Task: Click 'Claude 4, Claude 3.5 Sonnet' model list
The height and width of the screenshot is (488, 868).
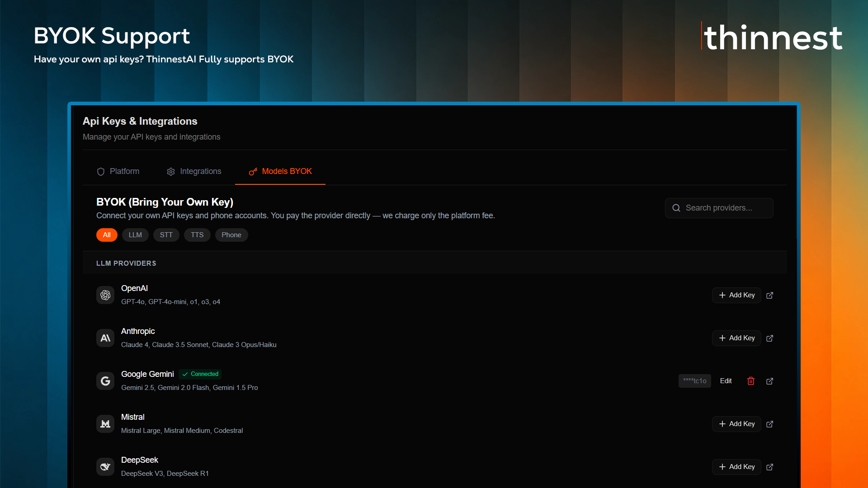Action: [x=199, y=345]
